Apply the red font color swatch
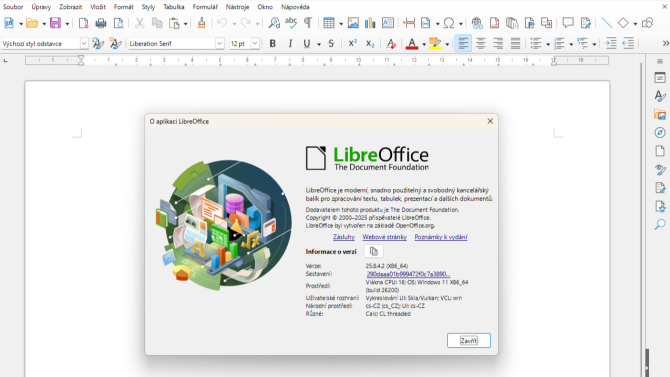This screenshot has height=377, width=670. pos(411,44)
